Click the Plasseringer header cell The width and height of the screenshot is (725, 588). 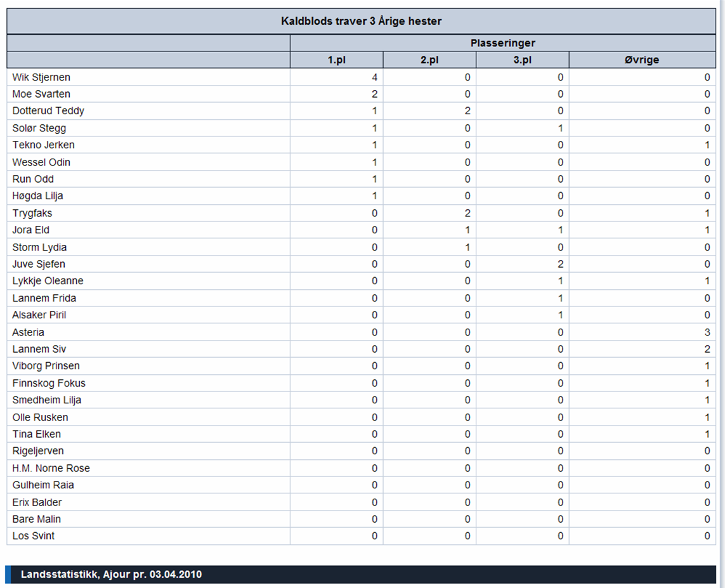(x=503, y=43)
